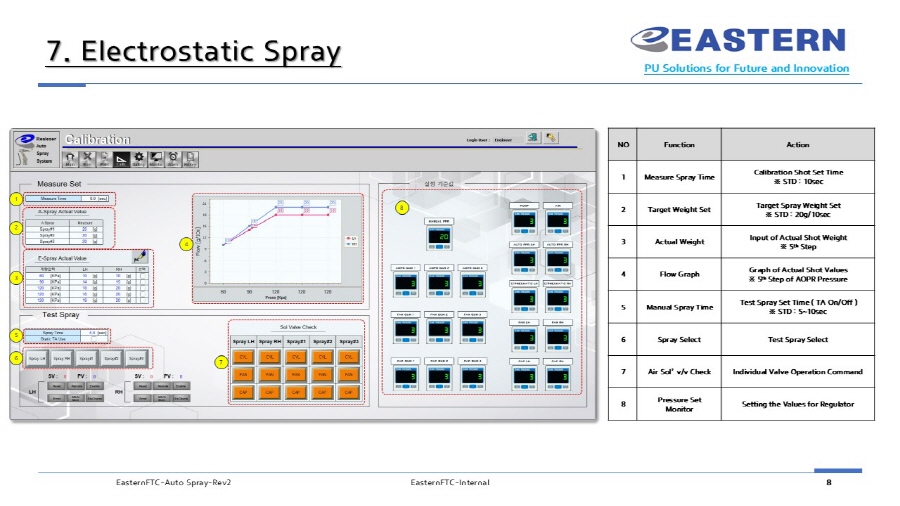The width and height of the screenshot is (900, 506).
Task: Open the Main home screen icon
Action: tap(70, 159)
